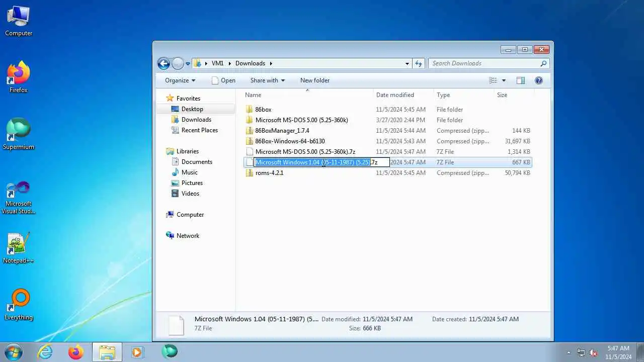
Task: Open the Notepad++ desktop shortcut
Action: pyautogui.click(x=19, y=248)
